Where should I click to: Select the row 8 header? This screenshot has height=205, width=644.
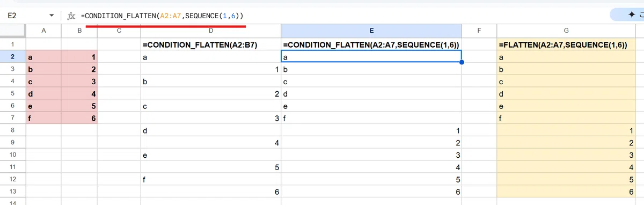pyautogui.click(x=13, y=130)
